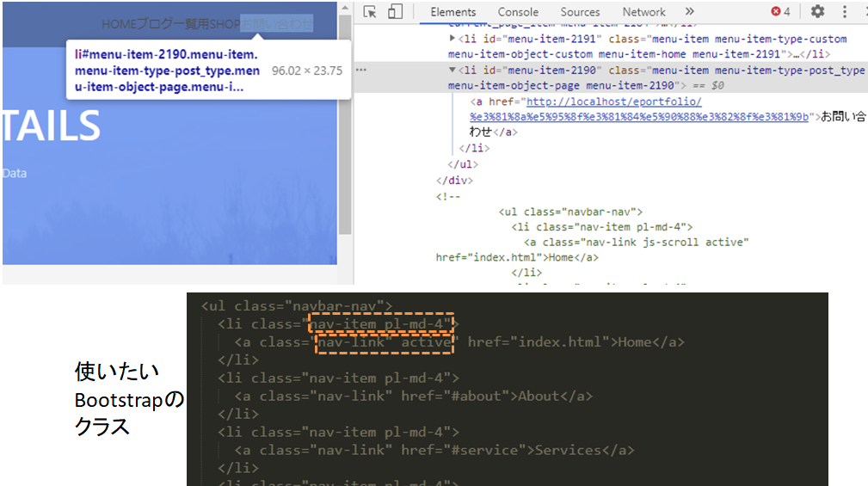This screenshot has height=486, width=868.
Task: Click the nav-link js-scroll active anchor text
Action: (x=636, y=243)
